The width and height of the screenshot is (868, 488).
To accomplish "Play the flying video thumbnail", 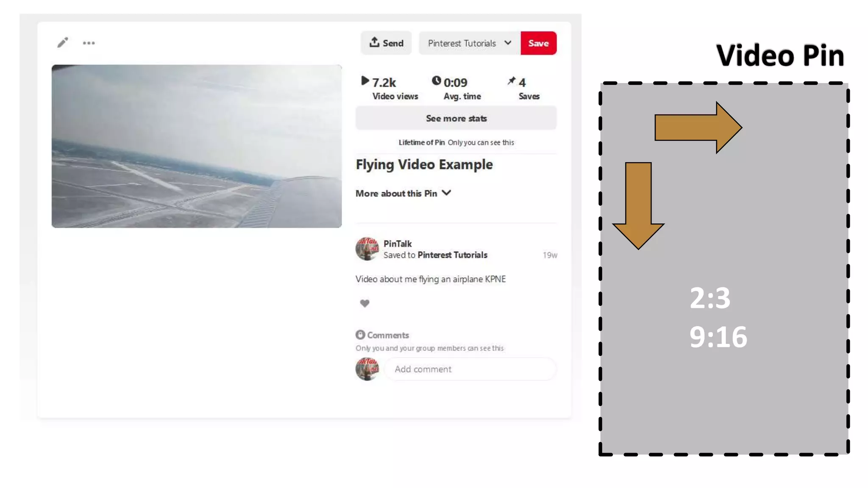I will 197,146.
